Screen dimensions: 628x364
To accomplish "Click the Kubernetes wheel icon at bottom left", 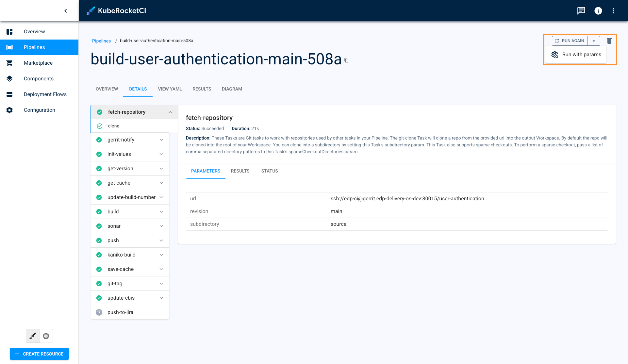I will (x=46, y=336).
